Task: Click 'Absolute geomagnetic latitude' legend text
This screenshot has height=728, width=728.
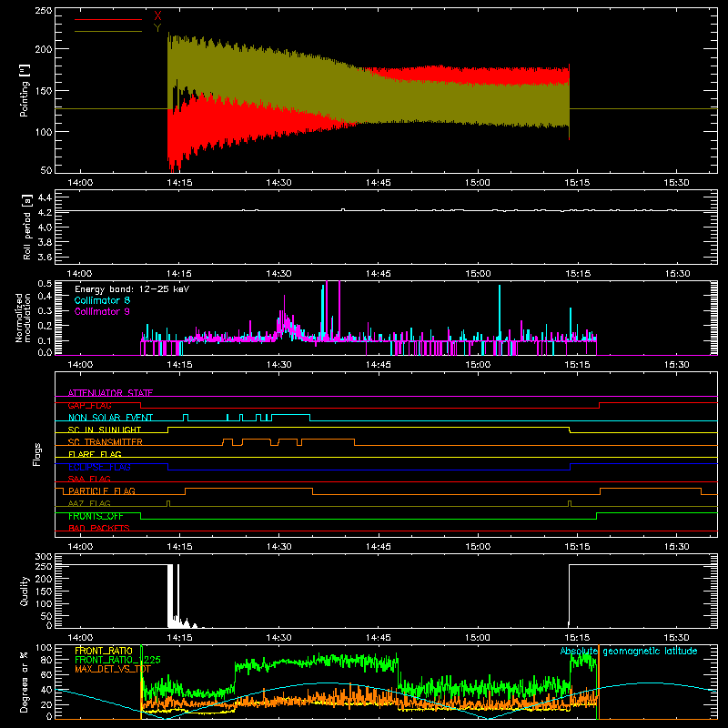Action: (629, 652)
